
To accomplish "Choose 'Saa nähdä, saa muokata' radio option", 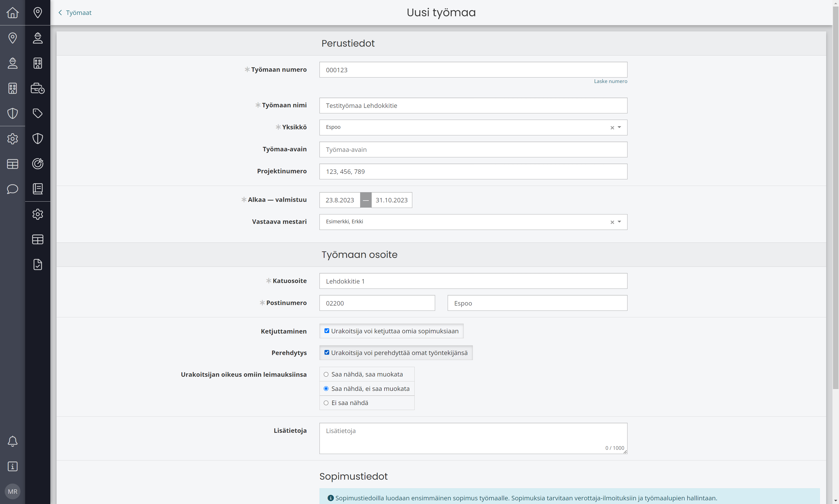I will click(x=326, y=374).
